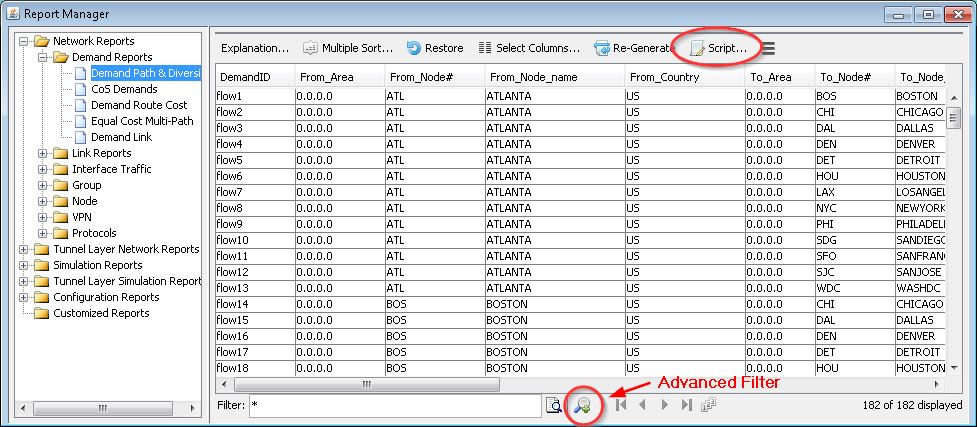Open the CoS Demands report

pos(124,89)
